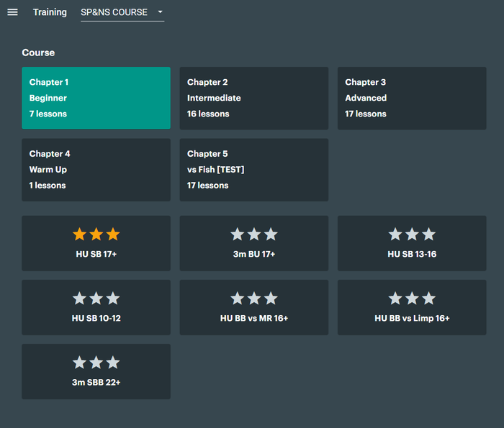The image size is (504, 428).
Task: Open the 3m BU 17+ lesson label
Action: pos(254,254)
